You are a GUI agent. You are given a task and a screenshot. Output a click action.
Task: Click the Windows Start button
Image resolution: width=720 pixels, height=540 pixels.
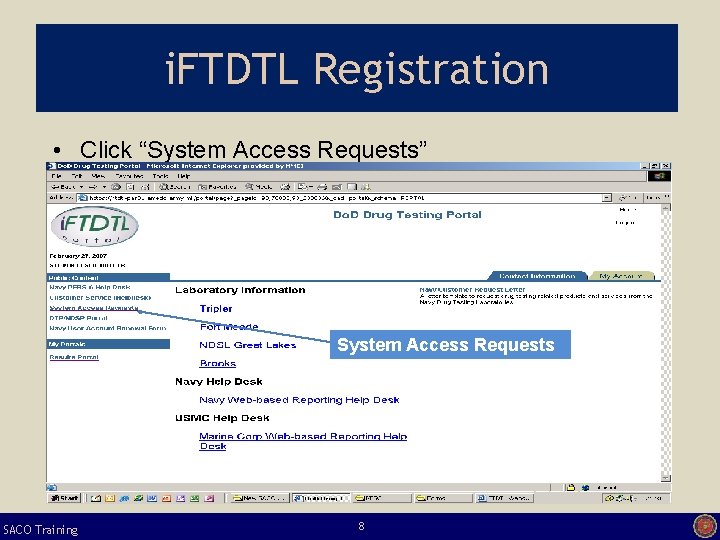coord(64,498)
